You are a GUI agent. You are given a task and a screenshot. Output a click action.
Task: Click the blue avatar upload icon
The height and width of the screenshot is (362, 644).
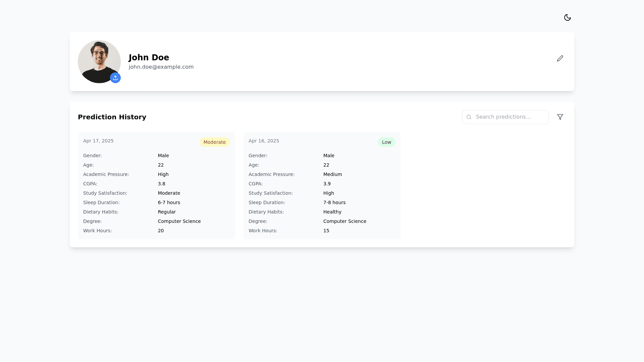[x=115, y=78]
